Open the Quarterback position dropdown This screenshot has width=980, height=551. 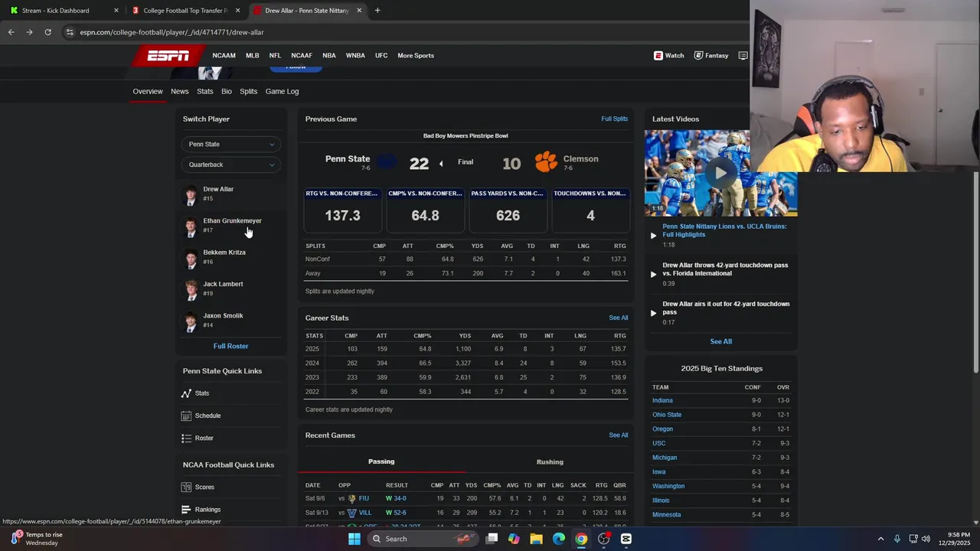coord(230,165)
